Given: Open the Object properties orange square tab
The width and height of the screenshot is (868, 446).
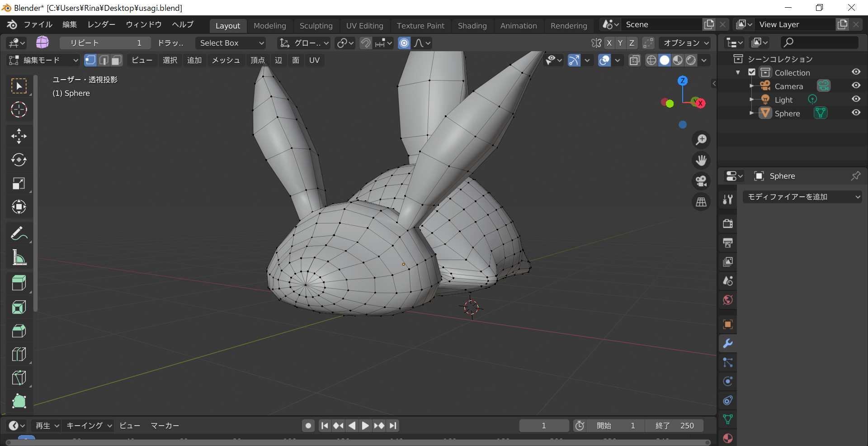Looking at the screenshot, I should tap(728, 324).
